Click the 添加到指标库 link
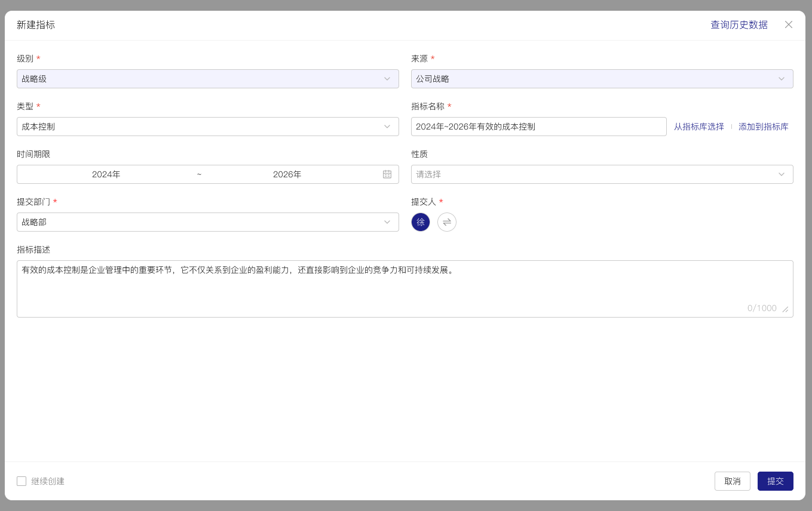The image size is (812, 511). [x=763, y=127]
